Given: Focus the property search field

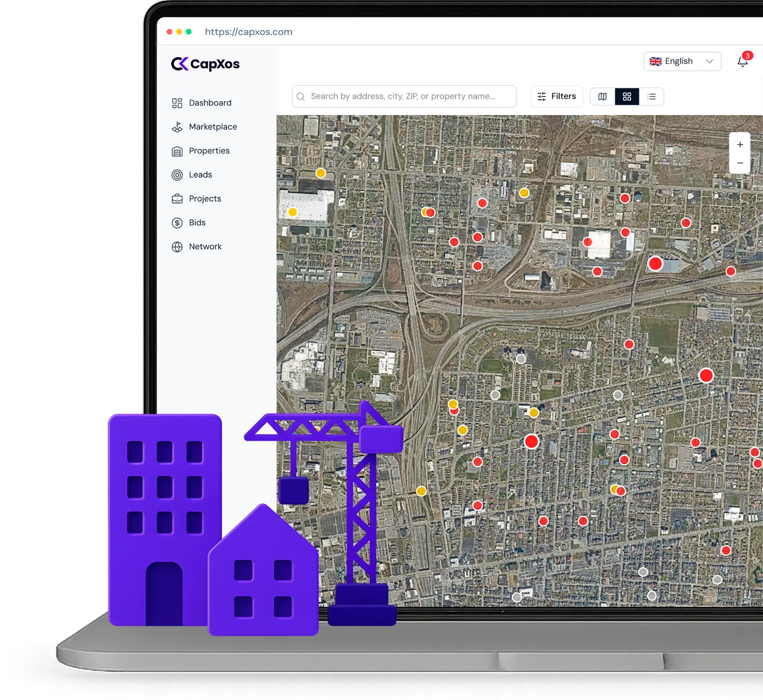Looking at the screenshot, I should click(x=404, y=96).
